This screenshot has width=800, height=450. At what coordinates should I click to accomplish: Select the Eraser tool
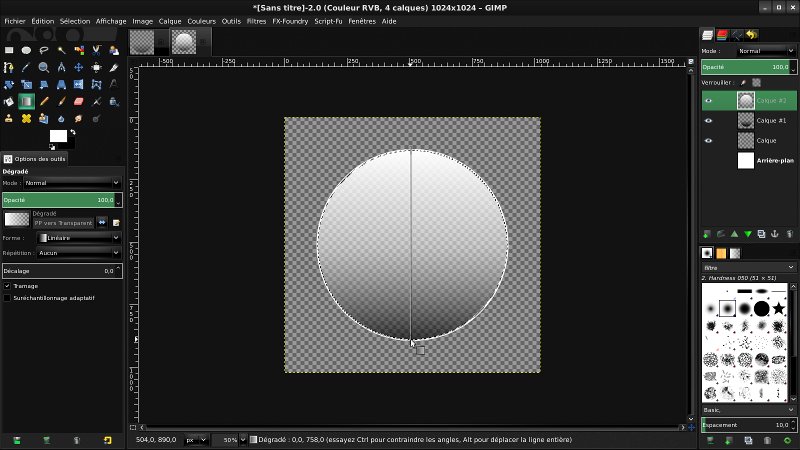[x=79, y=102]
